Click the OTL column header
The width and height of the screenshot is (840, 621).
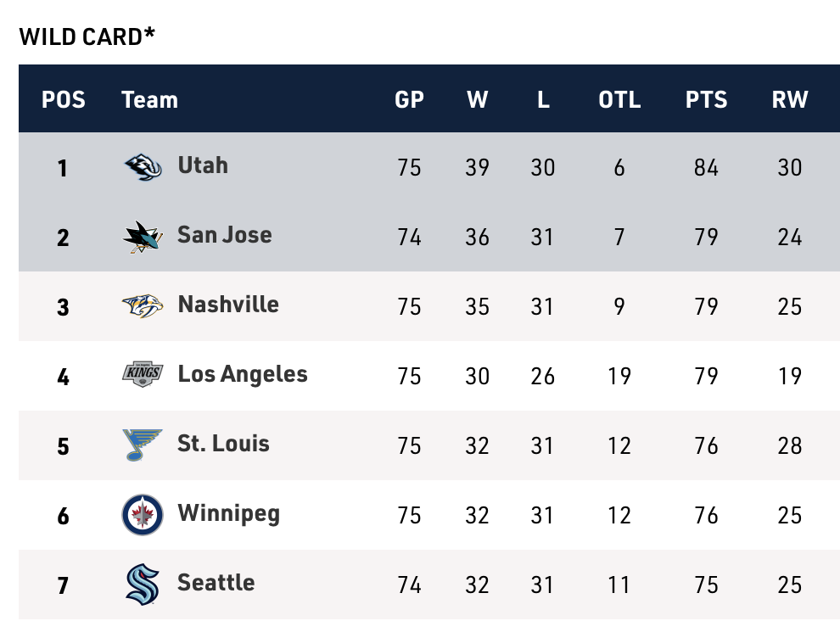tap(619, 99)
